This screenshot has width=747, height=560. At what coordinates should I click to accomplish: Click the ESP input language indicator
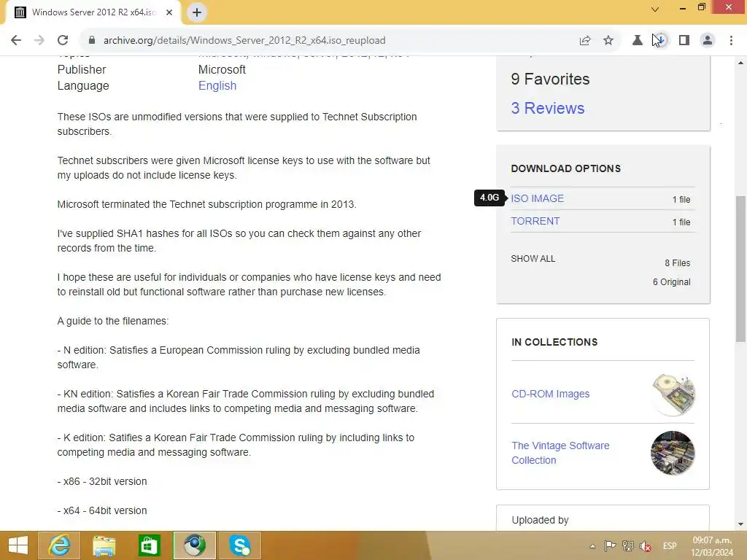tap(670, 545)
